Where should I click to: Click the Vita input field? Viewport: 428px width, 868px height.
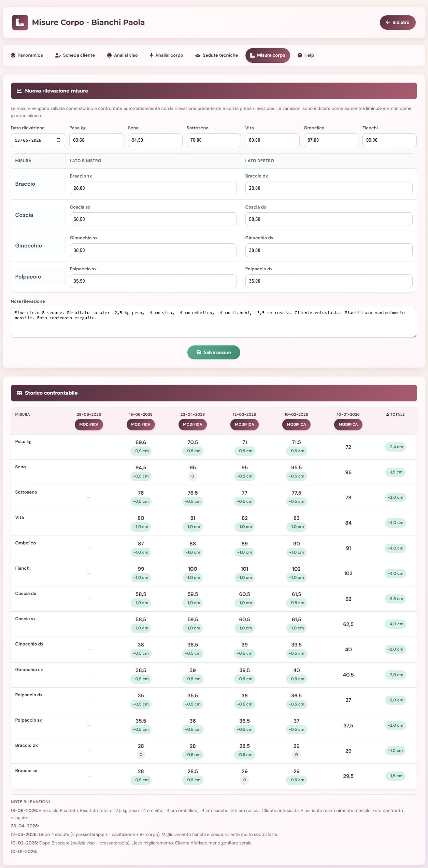click(272, 140)
